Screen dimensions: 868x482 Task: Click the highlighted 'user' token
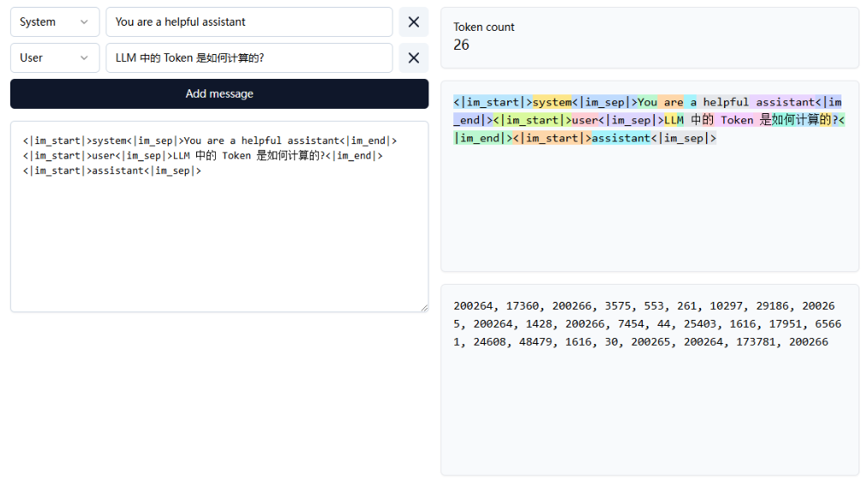(584, 120)
